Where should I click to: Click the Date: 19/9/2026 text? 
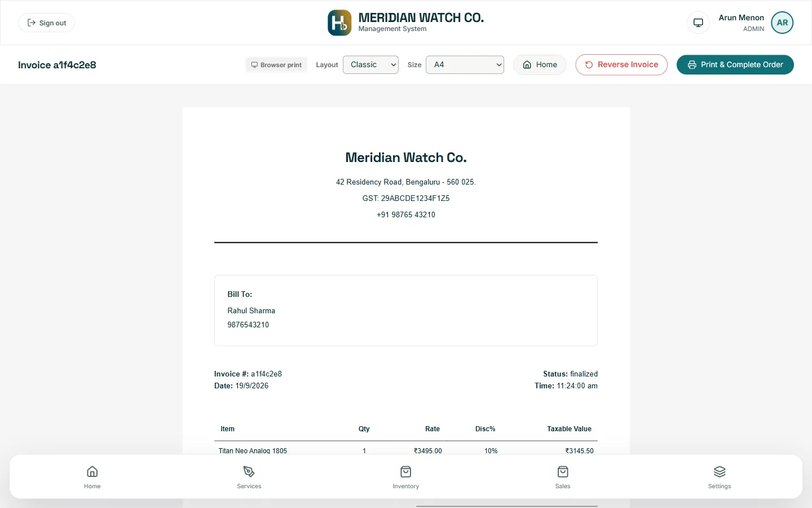241,386
